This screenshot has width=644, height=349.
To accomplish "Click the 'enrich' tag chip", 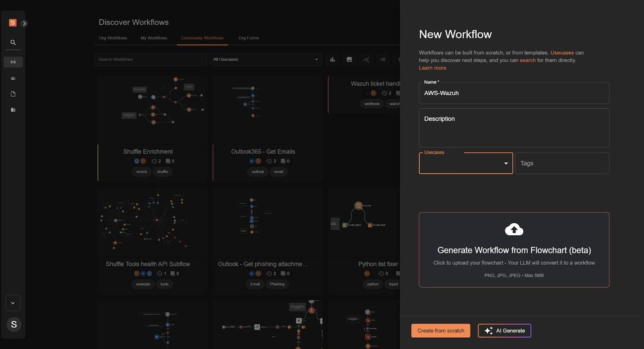I will (x=141, y=172).
